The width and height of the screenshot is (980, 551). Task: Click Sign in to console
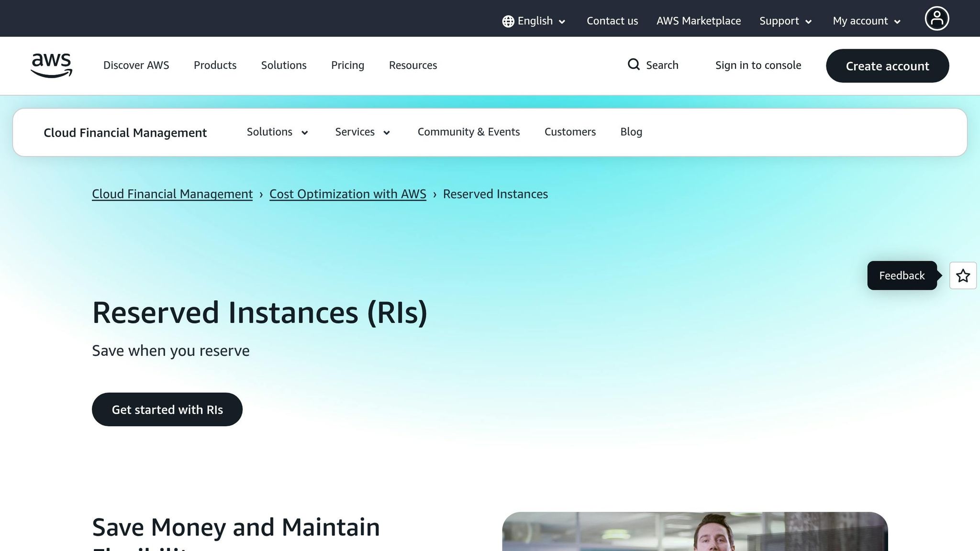point(758,65)
